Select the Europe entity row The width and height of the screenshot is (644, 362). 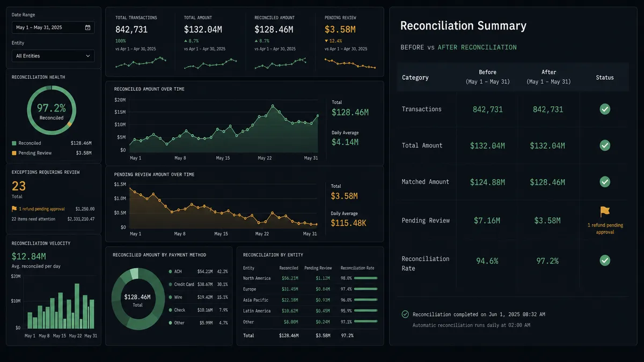[310, 289]
